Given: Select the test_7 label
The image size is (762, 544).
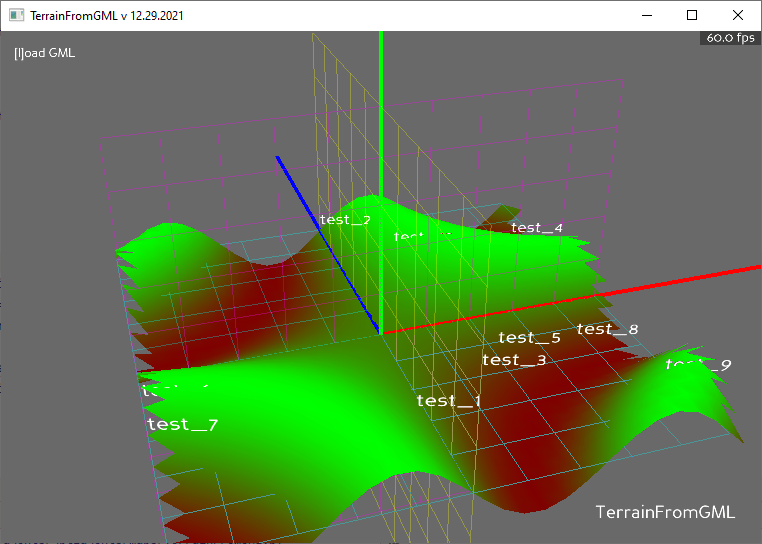Looking at the screenshot, I should click(x=182, y=424).
